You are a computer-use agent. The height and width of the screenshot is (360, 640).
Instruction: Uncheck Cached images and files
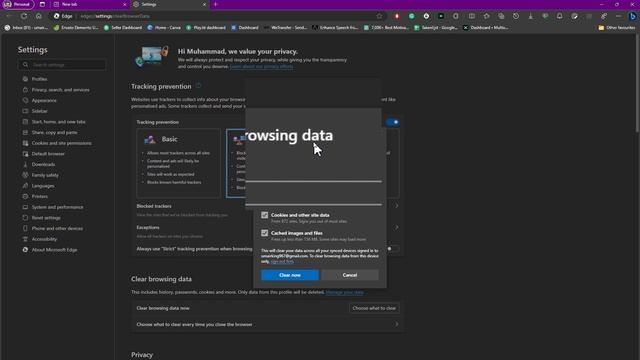tap(264, 233)
